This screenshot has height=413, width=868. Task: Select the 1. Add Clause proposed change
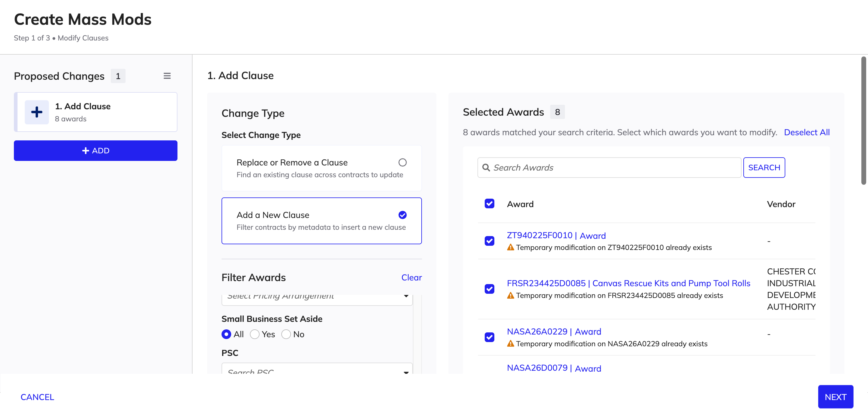click(x=96, y=112)
